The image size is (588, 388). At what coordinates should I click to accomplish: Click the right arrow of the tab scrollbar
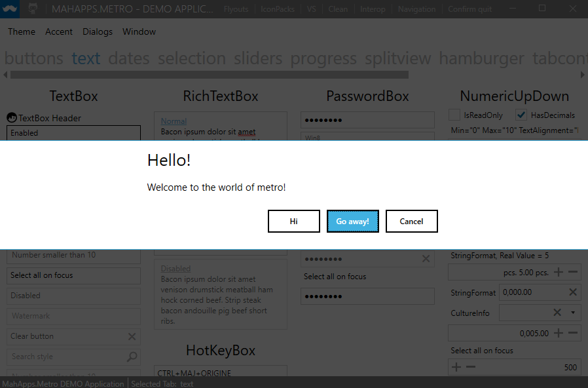(x=583, y=75)
